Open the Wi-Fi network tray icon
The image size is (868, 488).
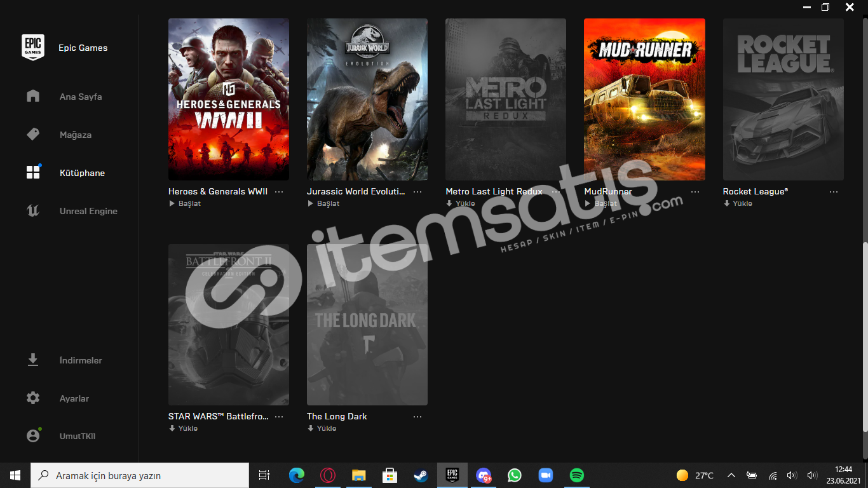point(773,475)
